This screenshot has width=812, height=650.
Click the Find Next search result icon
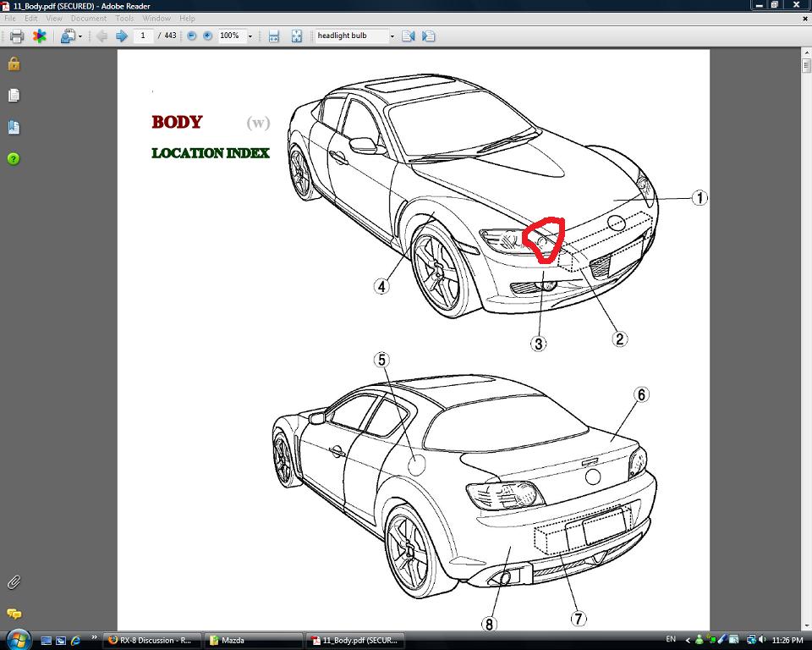pos(429,36)
